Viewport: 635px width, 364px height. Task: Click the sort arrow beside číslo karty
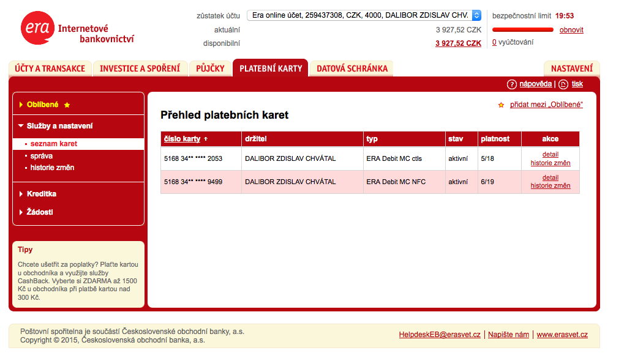(206, 139)
